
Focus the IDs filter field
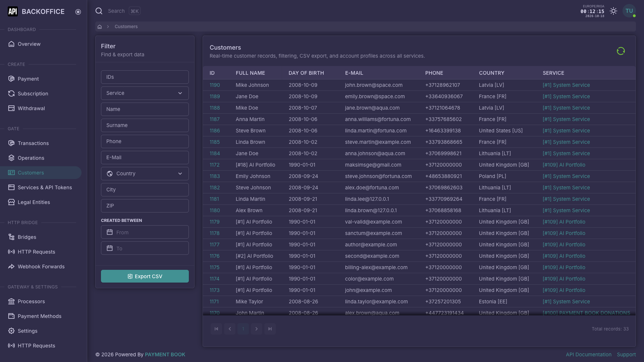pos(145,77)
